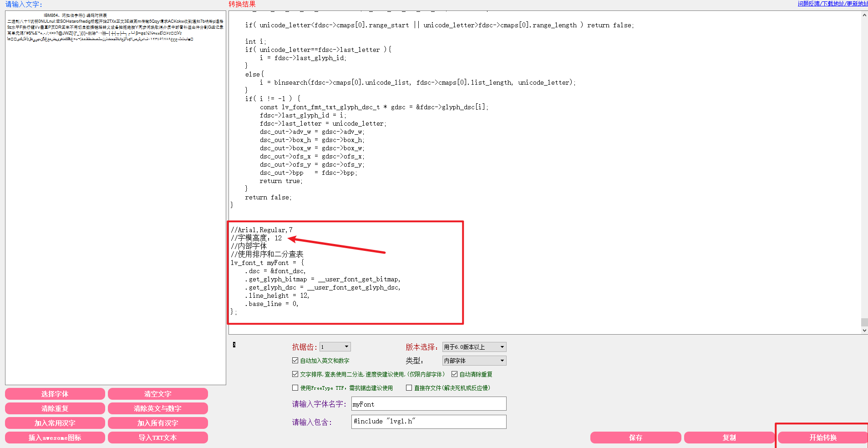868x448 pixels.
Task: Copy the result with 复制 button
Action: (729, 438)
